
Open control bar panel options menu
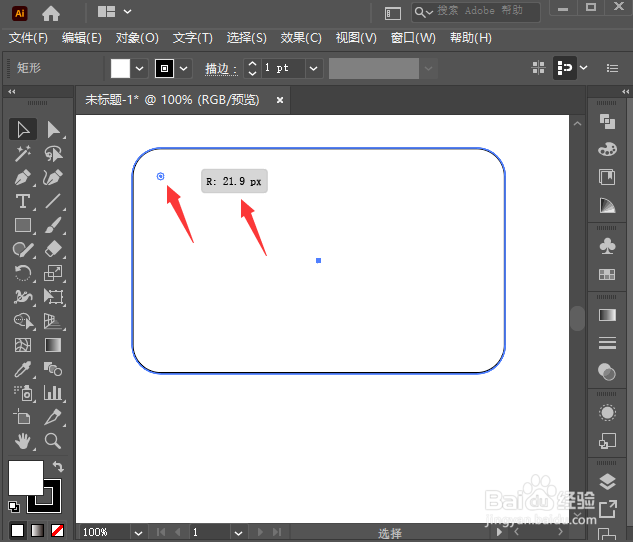[x=612, y=68]
